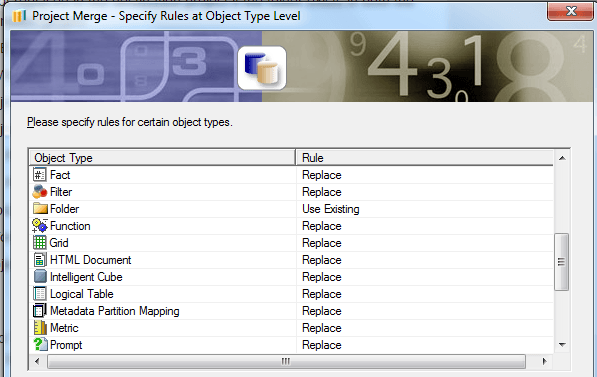
Task: Select the Fact row label
Action: [x=60, y=175]
